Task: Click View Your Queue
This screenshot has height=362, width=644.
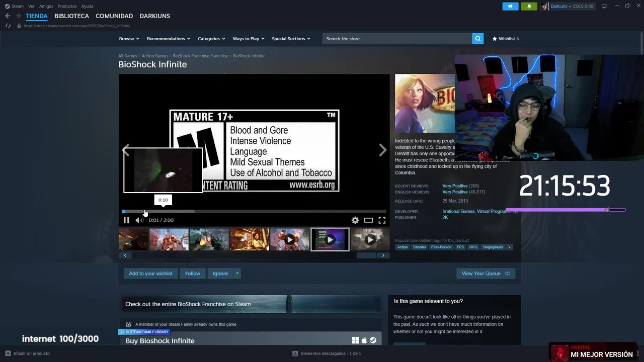Action: [x=486, y=274]
